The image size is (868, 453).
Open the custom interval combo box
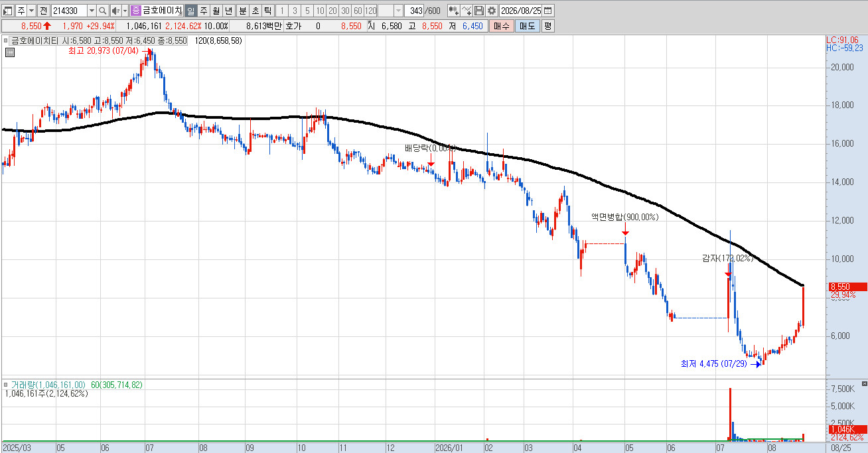(x=390, y=11)
